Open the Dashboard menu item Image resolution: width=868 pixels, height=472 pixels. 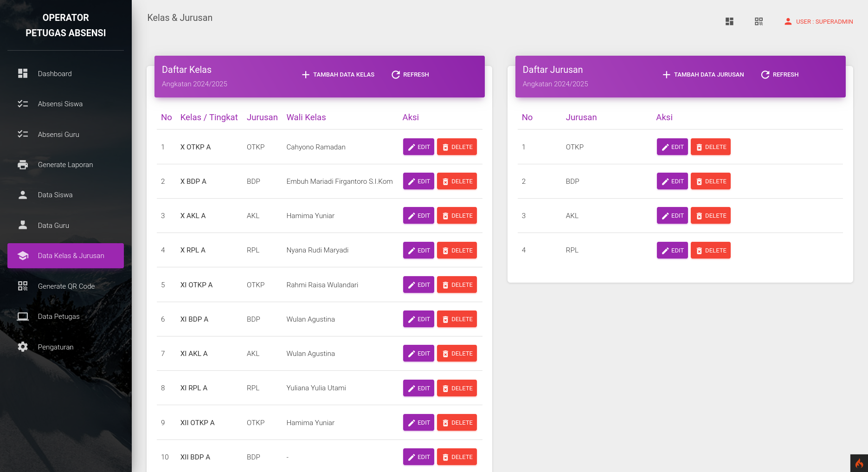click(55, 74)
